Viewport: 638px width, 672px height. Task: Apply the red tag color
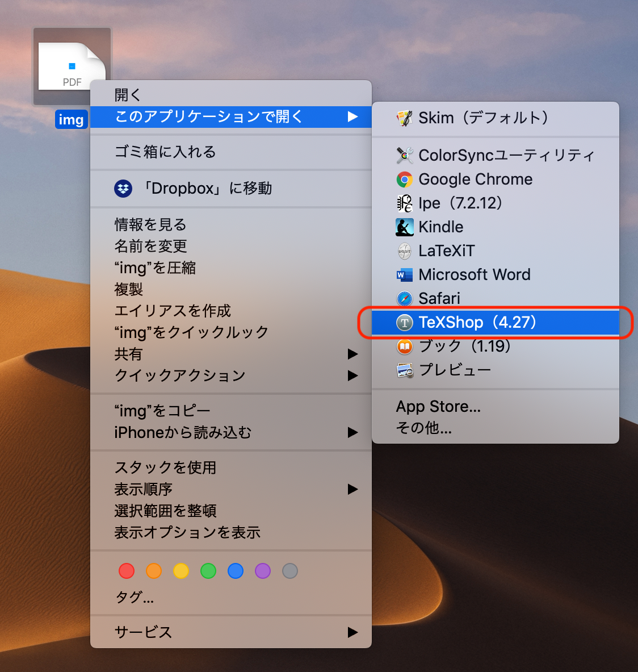coord(127,571)
